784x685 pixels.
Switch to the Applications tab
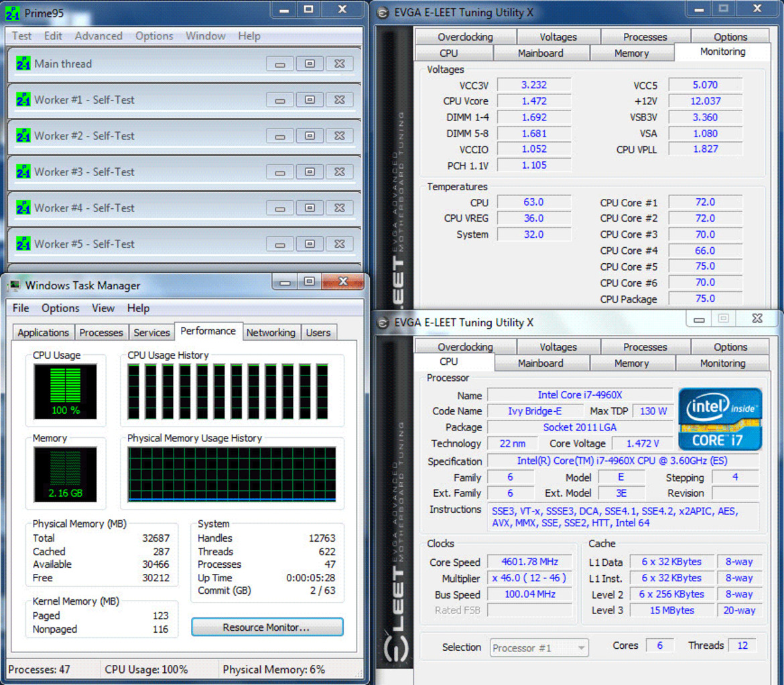coord(43,333)
